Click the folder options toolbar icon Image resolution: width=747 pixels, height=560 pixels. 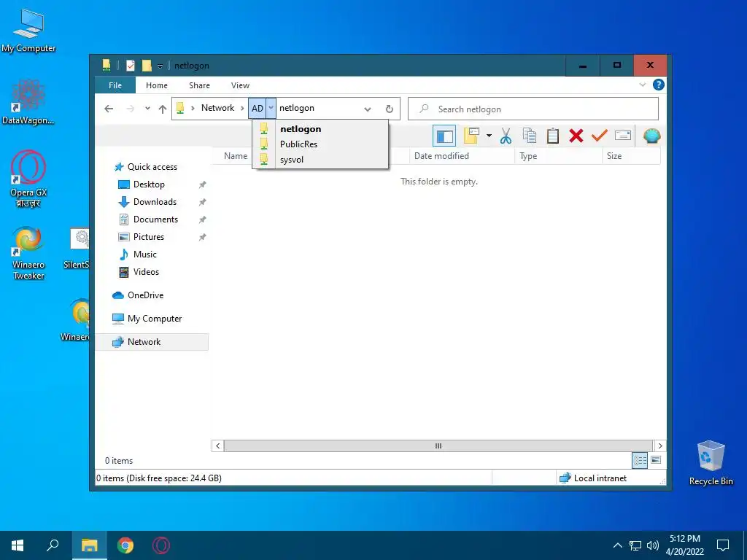[471, 136]
